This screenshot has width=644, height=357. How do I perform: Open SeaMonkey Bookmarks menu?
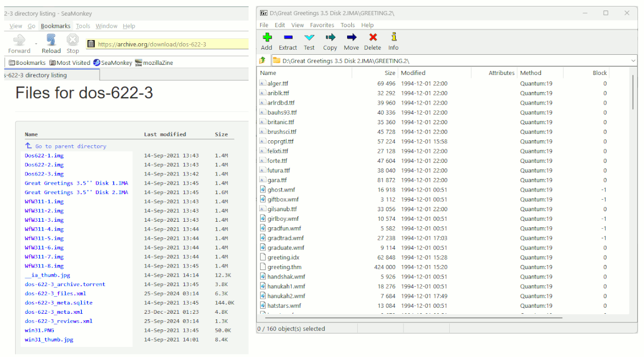[x=56, y=26]
